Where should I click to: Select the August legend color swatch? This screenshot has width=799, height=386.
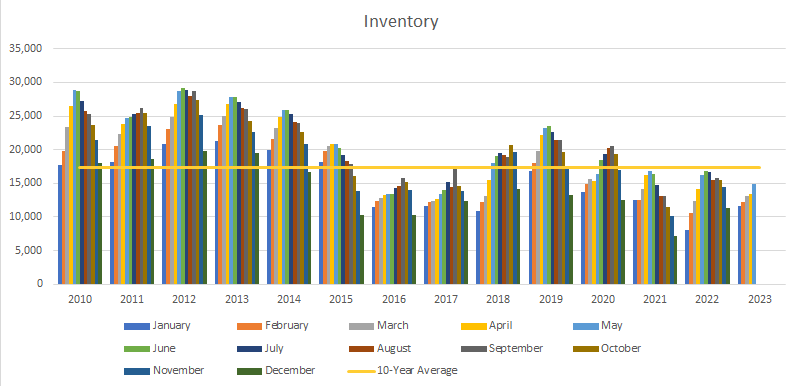click(x=361, y=349)
